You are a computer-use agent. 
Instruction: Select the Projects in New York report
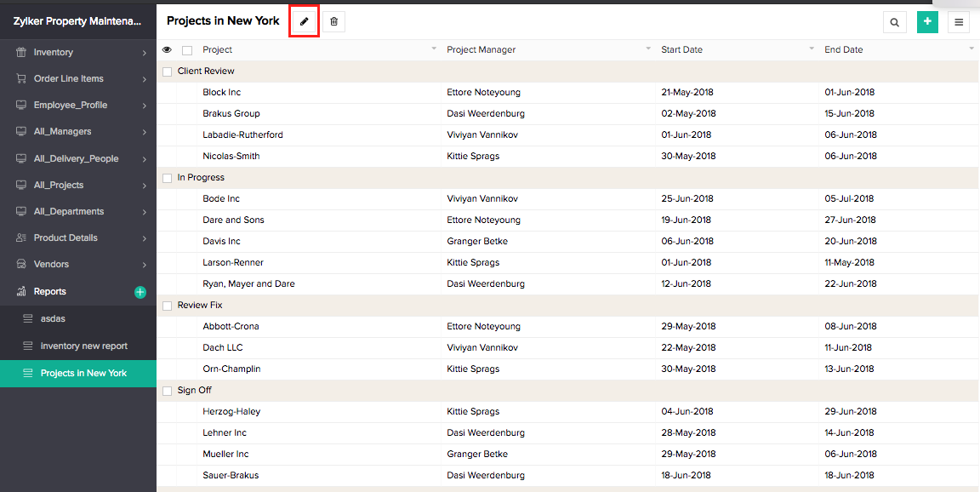pos(83,374)
